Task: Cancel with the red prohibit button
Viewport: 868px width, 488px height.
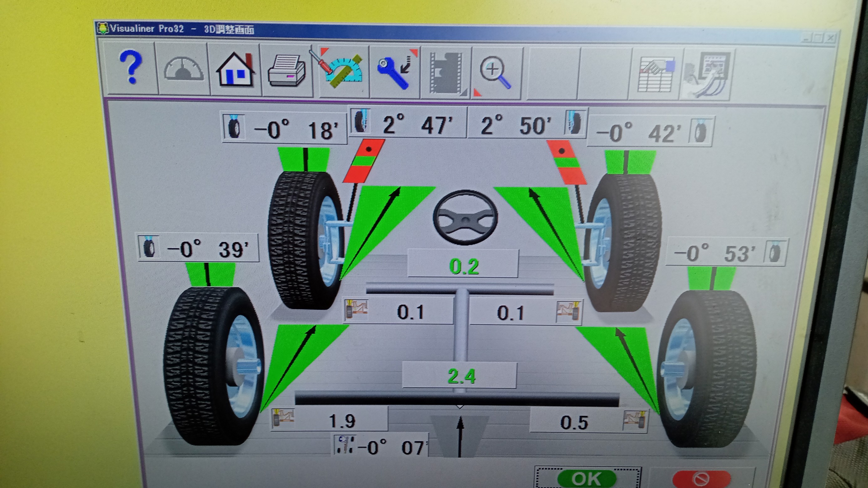Action: tap(702, 478)
